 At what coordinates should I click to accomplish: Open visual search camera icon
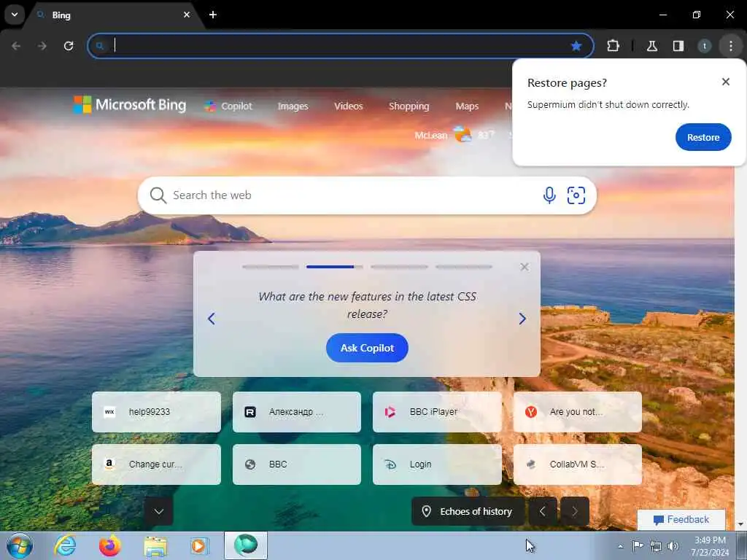tap(576, 195)
